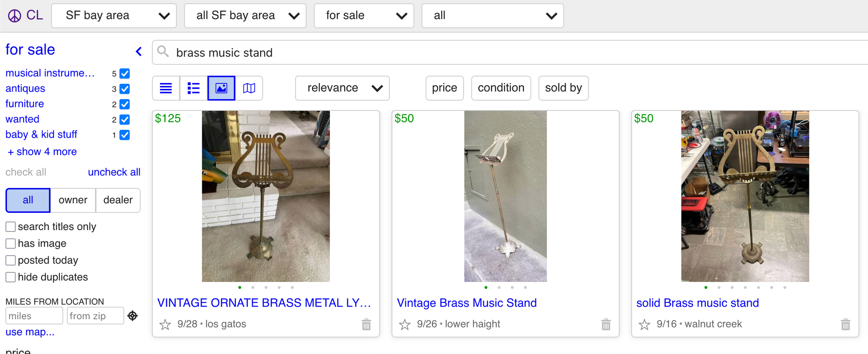Open the solid Brass music stand listing
868x354 pixels.
[697, 303]
